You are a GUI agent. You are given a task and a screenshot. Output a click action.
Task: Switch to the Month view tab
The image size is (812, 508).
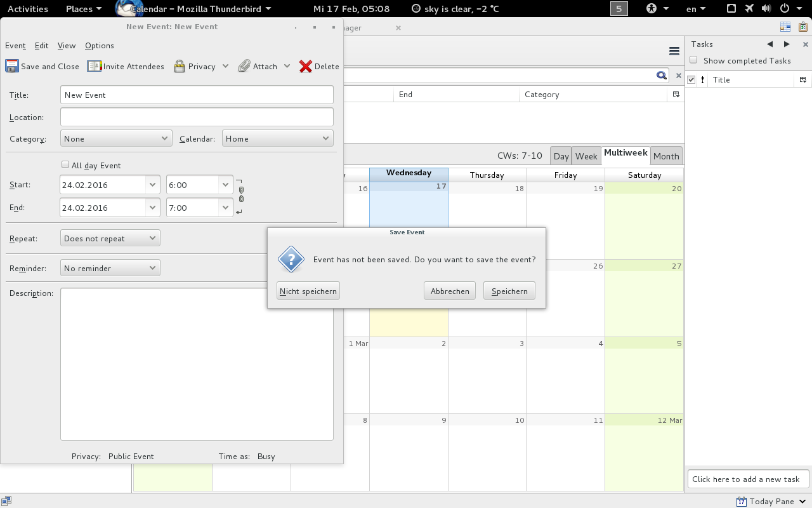coord(666,156)
